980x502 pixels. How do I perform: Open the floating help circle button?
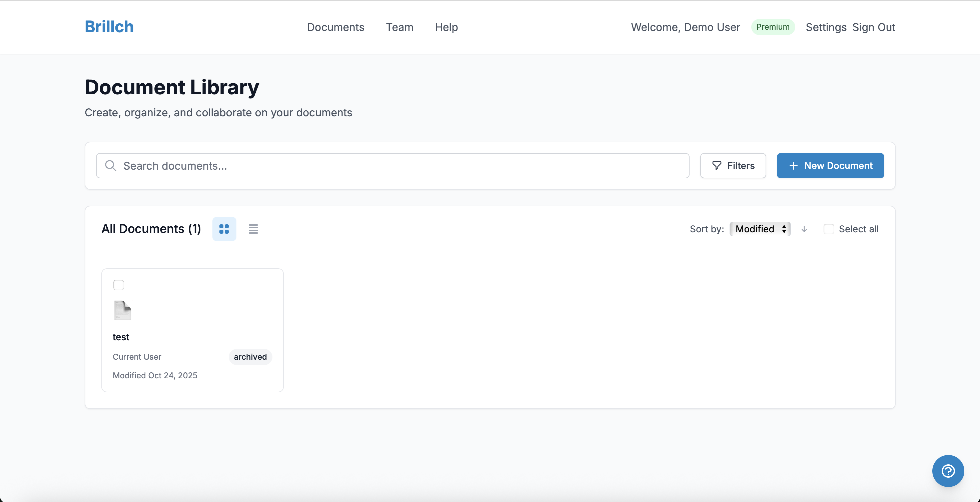click(948, 471)
